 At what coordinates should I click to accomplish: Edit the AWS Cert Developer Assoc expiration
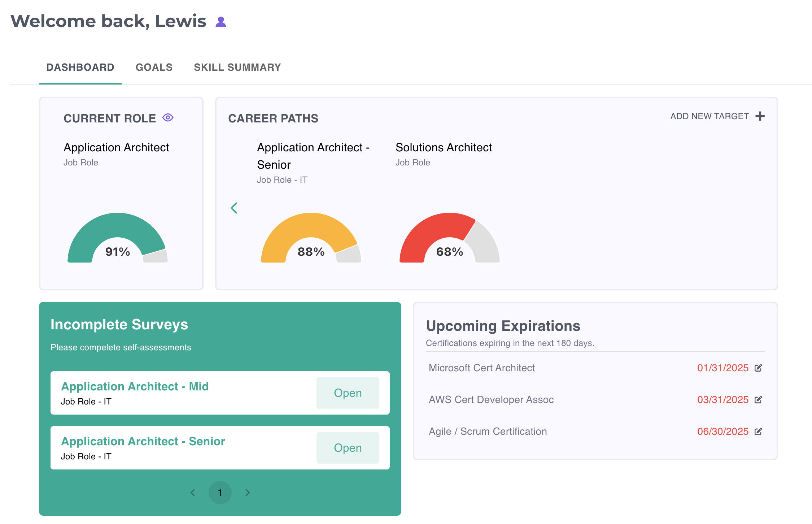[758, 400]
